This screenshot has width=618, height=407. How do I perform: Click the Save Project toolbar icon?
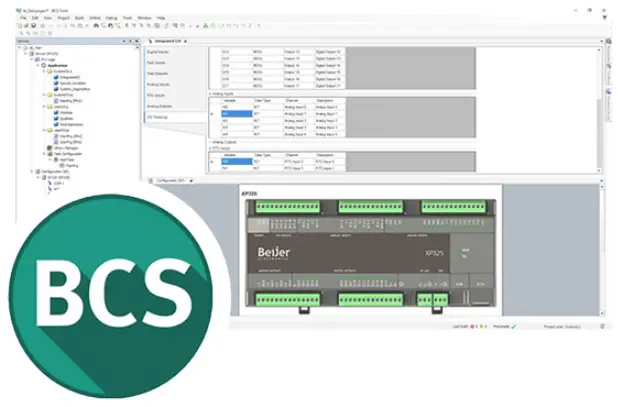point(32,25)
